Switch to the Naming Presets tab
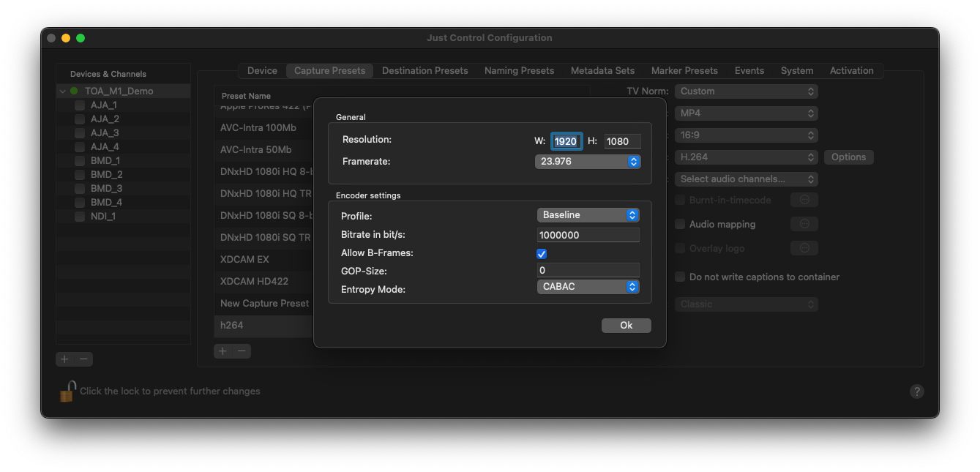Viewport: 980px width, 472px height. (519, 71)
